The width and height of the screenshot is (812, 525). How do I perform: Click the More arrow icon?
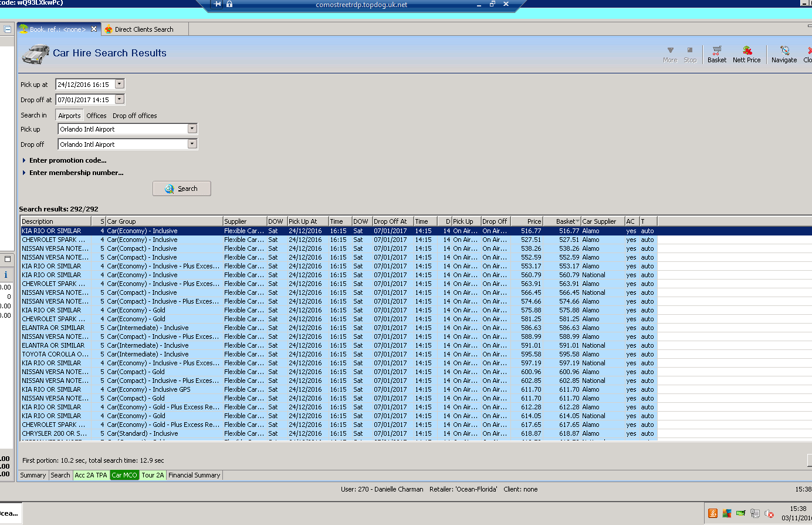(670, 54)
